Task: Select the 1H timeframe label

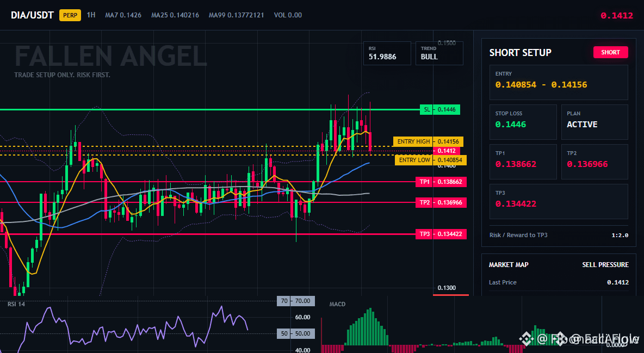Action: click(x=91, y=15)
